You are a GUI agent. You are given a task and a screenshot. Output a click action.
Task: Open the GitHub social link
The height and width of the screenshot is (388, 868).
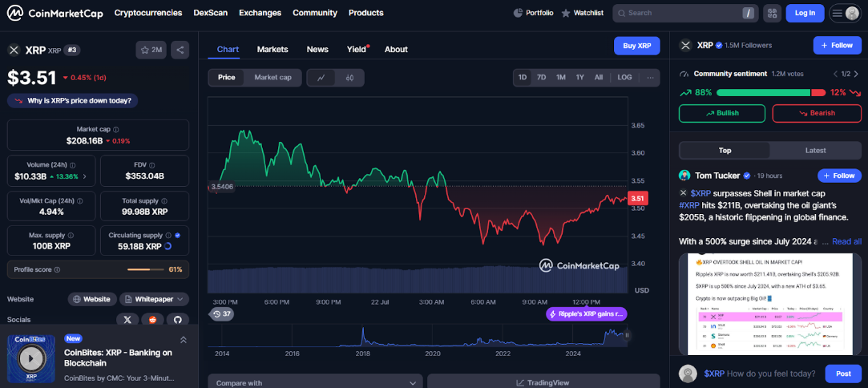[x=178, y=319]
